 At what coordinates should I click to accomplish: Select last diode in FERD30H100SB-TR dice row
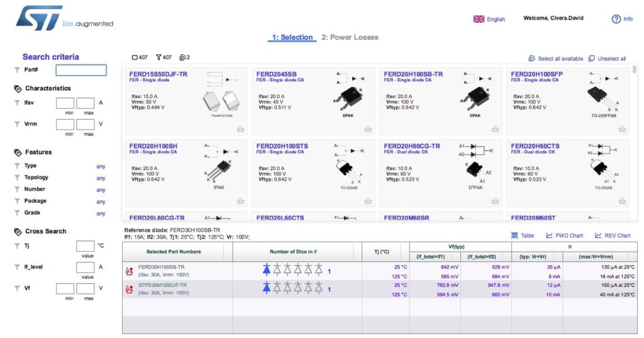coord(319,270)
